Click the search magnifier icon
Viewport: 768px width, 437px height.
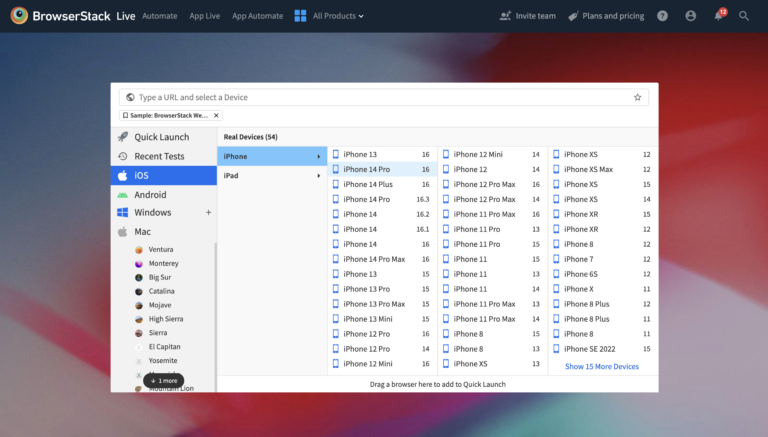click(744, 16)
